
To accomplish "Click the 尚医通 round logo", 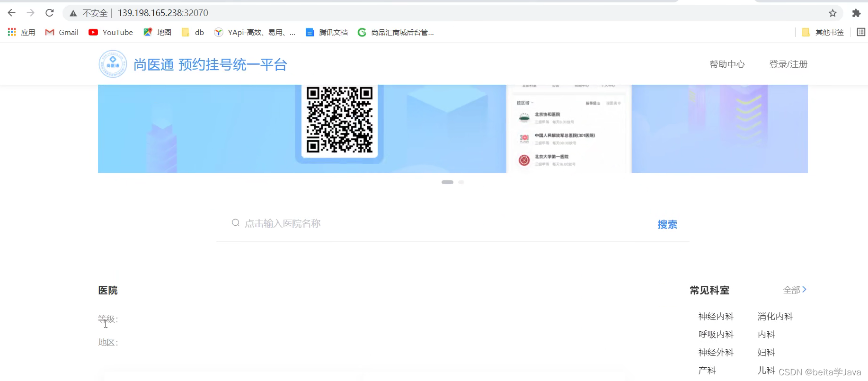I will tap(113, 64).
